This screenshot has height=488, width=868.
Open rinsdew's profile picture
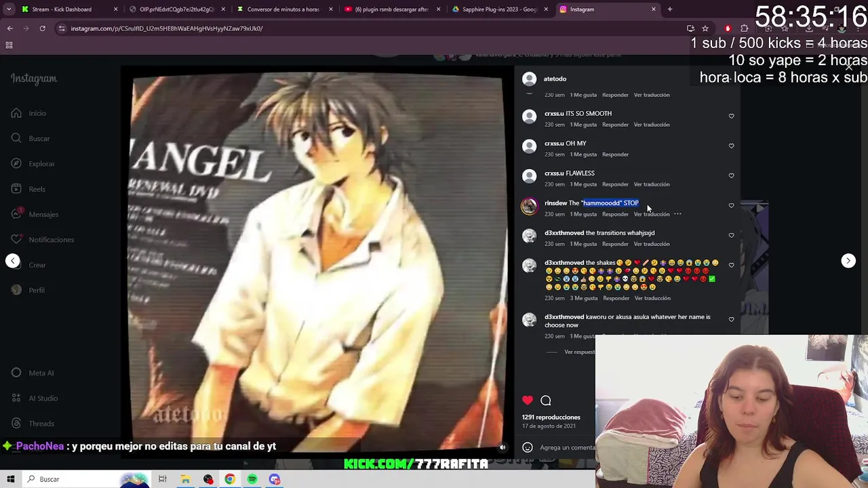point(529,206)
